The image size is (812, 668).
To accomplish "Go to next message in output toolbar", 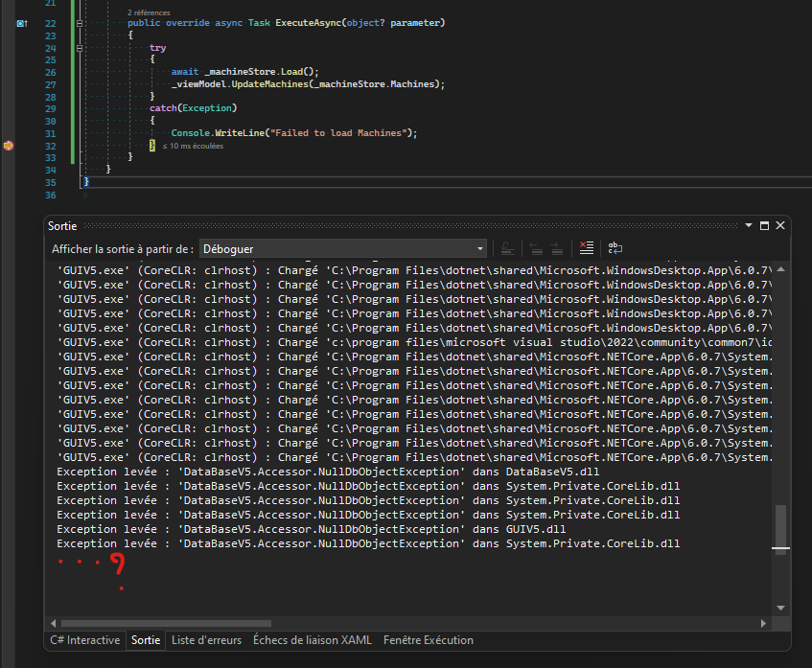I will tap(556, 249).
